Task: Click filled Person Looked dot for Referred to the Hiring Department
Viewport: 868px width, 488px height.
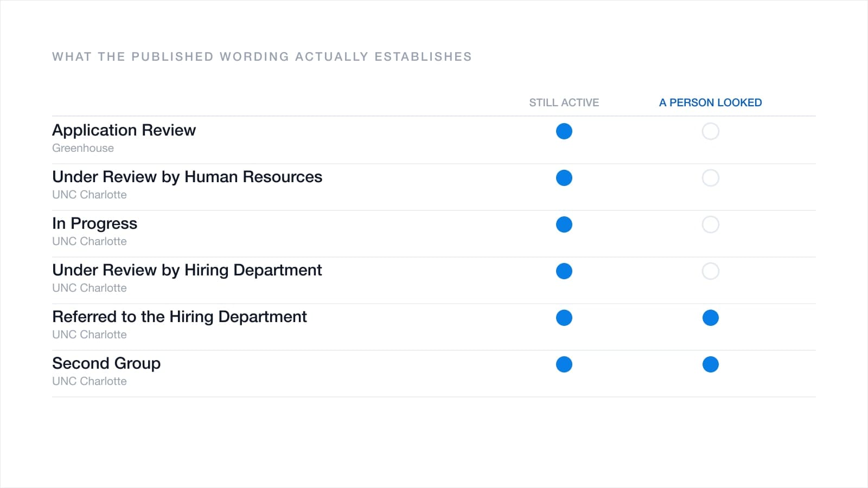Action: click(711, 318)
